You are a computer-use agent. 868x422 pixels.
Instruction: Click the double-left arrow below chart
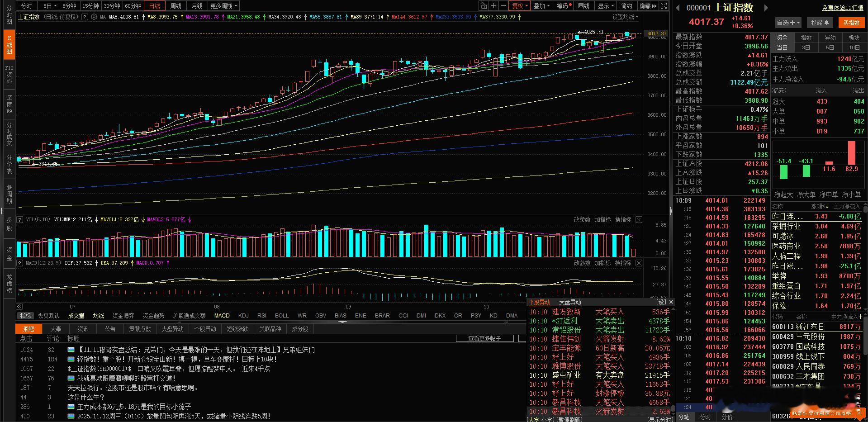tap(19, 306)
